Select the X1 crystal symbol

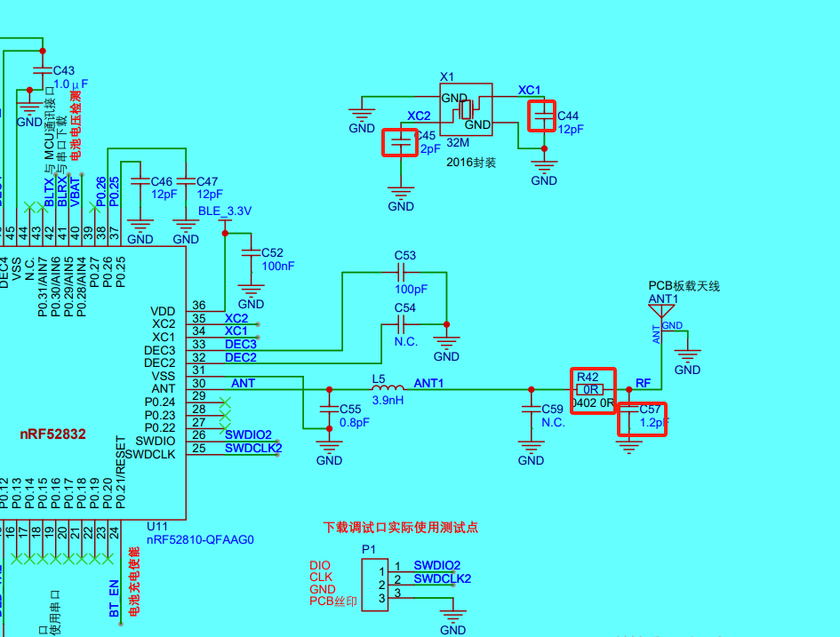466,110
